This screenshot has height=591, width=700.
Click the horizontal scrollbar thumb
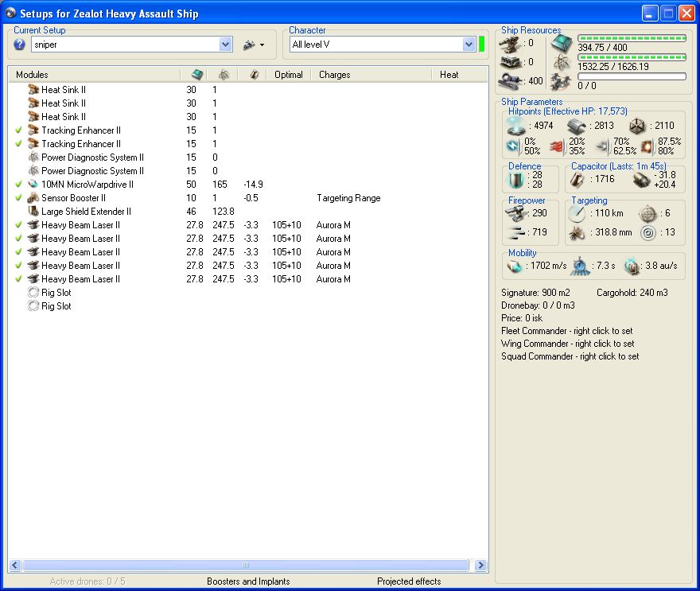(246, 565)
